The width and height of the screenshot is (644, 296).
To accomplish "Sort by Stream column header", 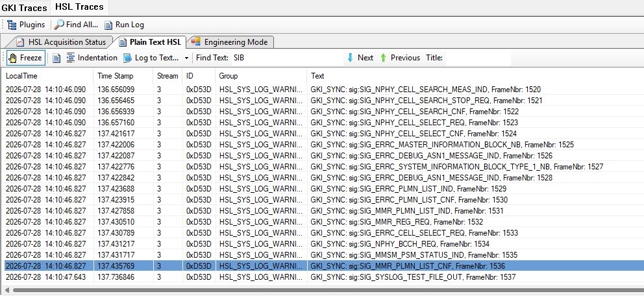I will [x=167, y=76].
